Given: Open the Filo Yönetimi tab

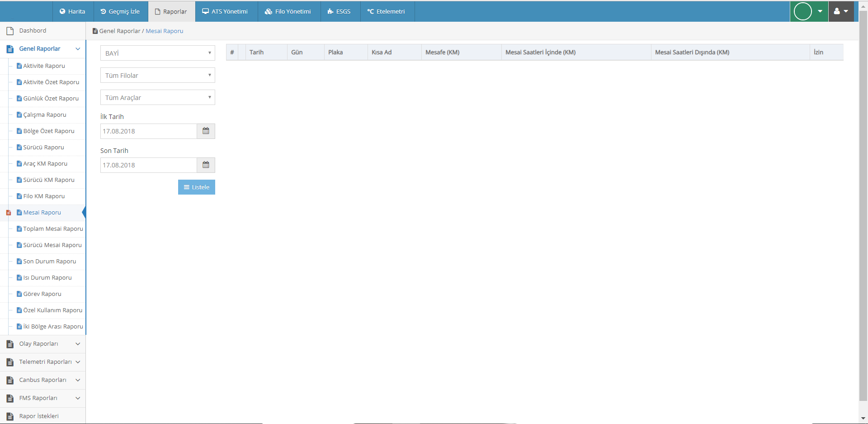Looking at the screenshot, I should tap(288, 11).
